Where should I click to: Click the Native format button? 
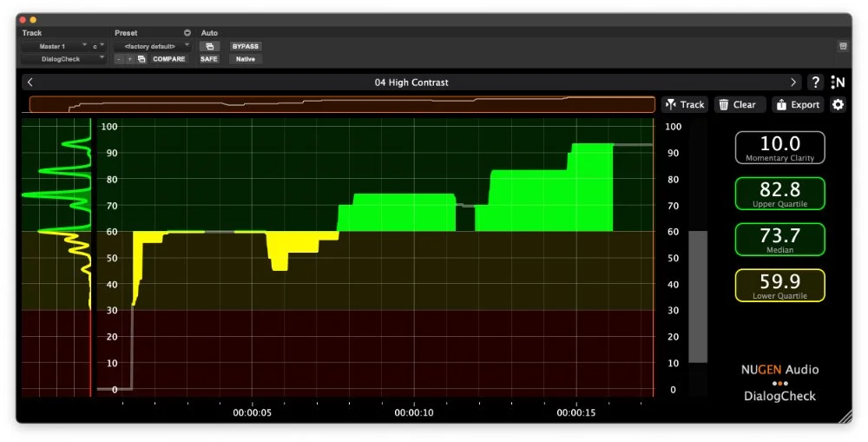[246, 59]
